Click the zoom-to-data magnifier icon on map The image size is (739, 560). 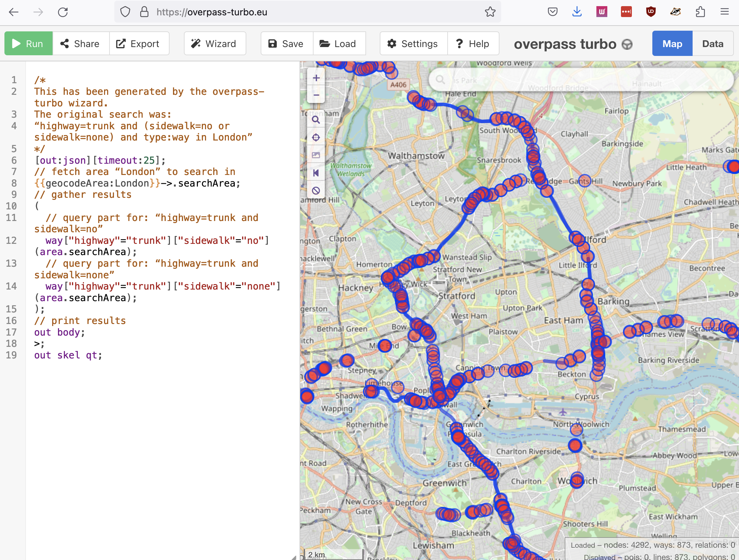click(x=316, y=120)
